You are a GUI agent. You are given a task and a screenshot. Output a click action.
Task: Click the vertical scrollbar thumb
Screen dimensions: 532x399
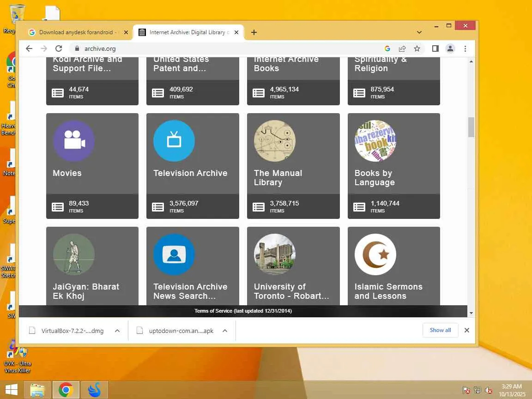[x=471, y=127]
